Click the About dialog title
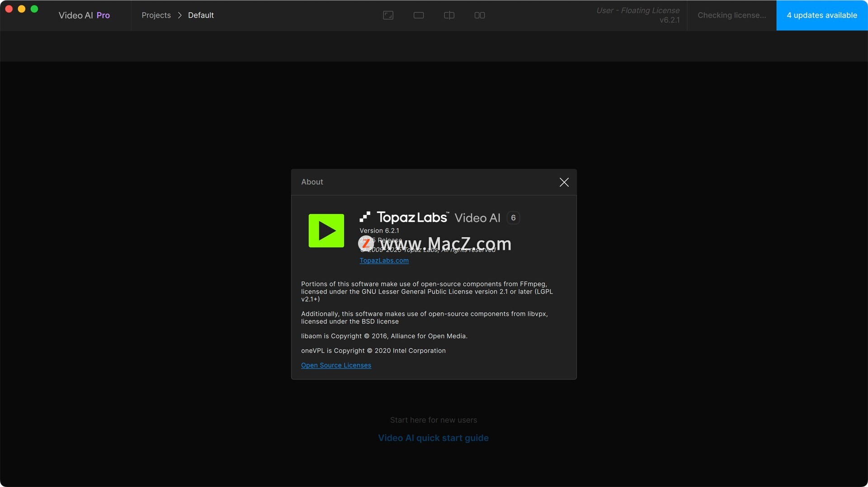 click(x=312, y=182)
